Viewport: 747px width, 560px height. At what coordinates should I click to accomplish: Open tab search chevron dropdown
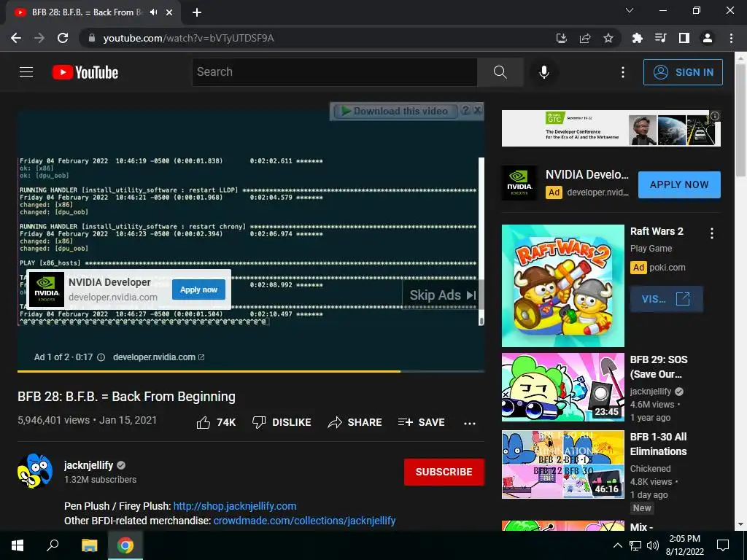(x=630, y=10)
